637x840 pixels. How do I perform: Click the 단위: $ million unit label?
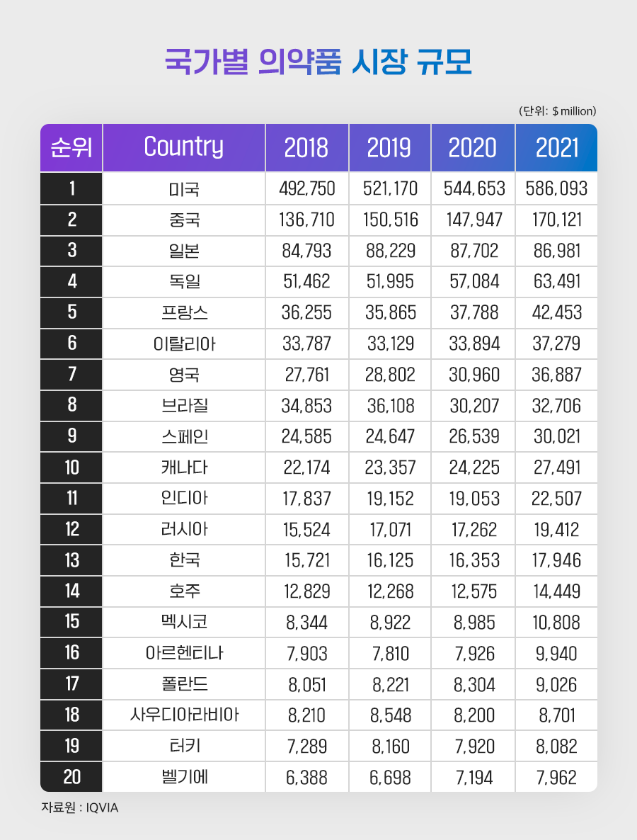[x=557, y=111]
